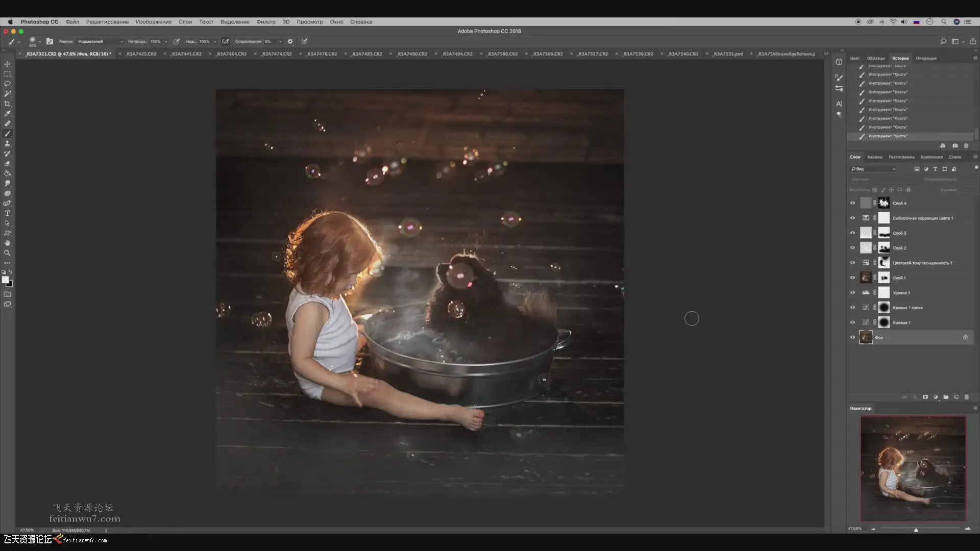Switch to Образцы tab
Image resolution: width=980 pixels, height=551 pixels.
(x=876, y=58)
